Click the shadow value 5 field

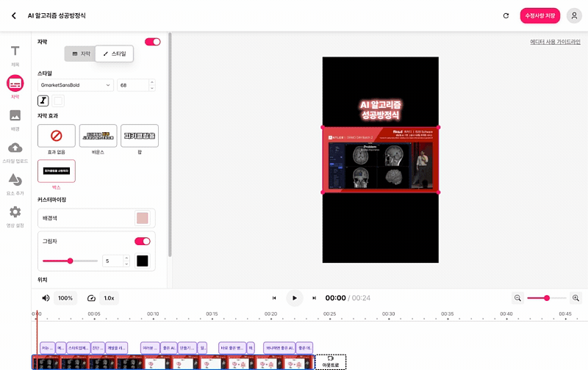[x=113, y=261]
